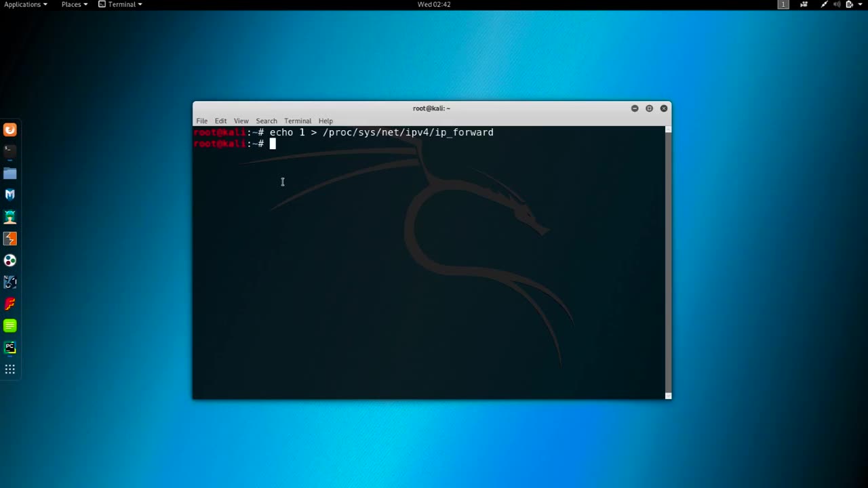Screen dimensions: 868x488
Task: Launch PyCharm from the dock
Action: [9, 348]
